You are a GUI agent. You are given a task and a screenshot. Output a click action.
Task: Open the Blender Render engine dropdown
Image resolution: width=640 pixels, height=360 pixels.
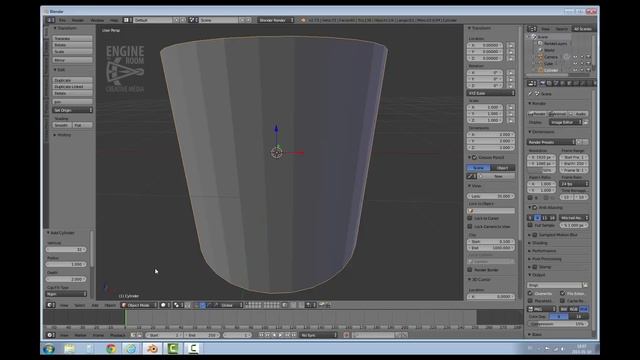point(275,20)
